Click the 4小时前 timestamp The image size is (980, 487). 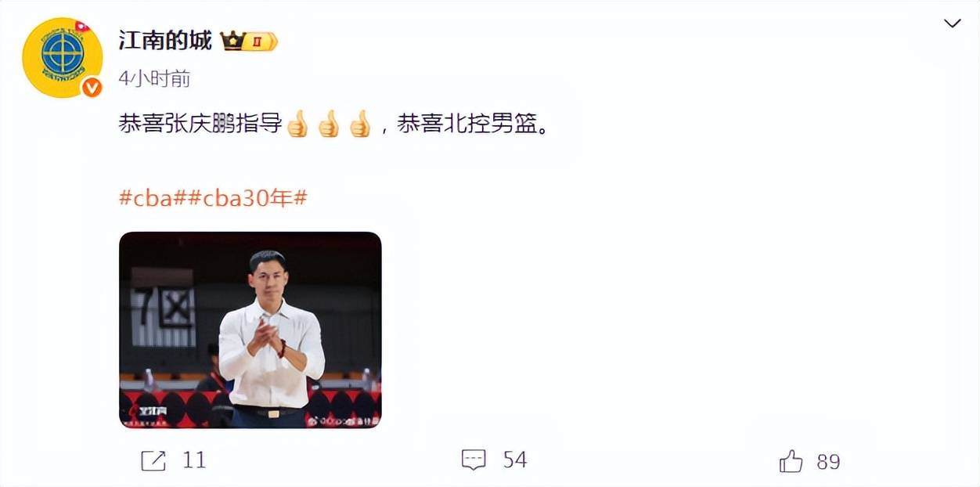point(154,78)
